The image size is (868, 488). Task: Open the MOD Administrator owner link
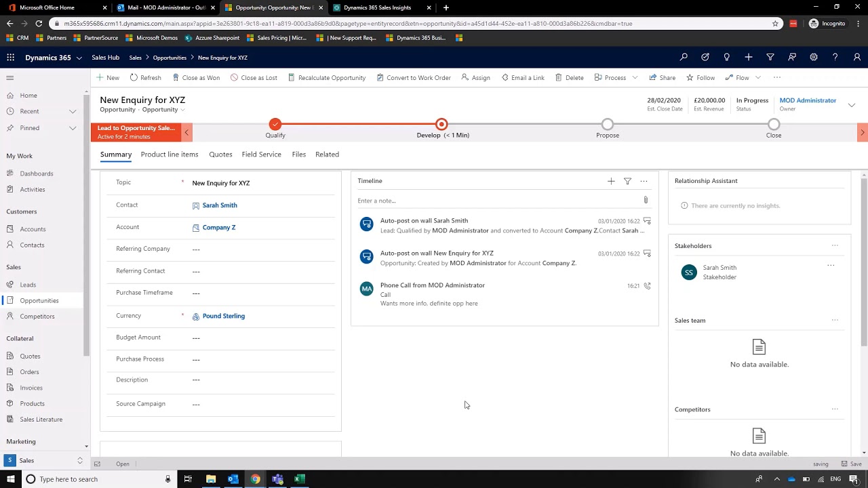808,100
